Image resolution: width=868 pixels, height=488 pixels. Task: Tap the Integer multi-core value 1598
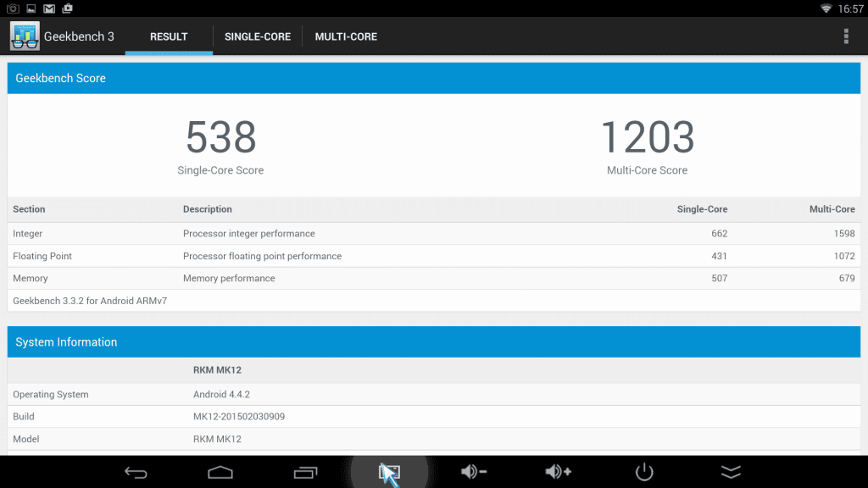click(x=844, y=234)
